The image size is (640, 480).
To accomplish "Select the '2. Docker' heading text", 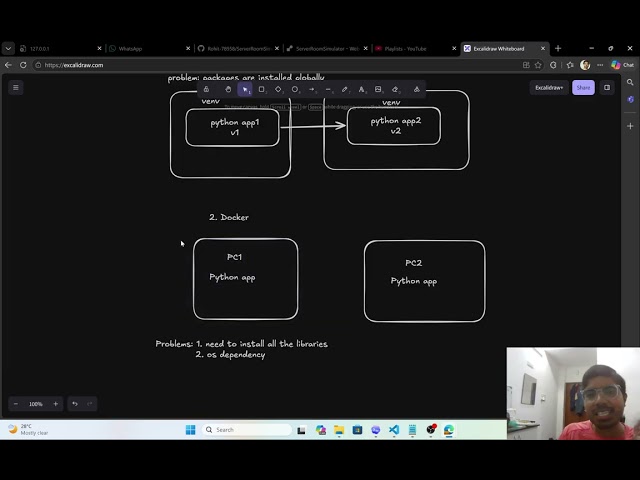I will click(229, 217).
